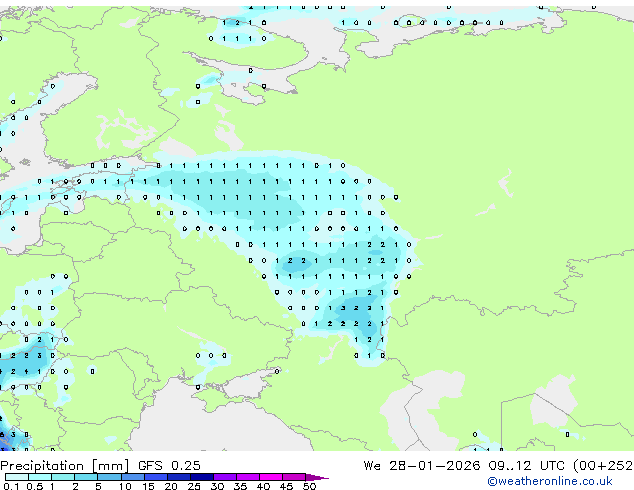
Task: Pick legend swatch between 30 and 35
Action: click(225, 477)
